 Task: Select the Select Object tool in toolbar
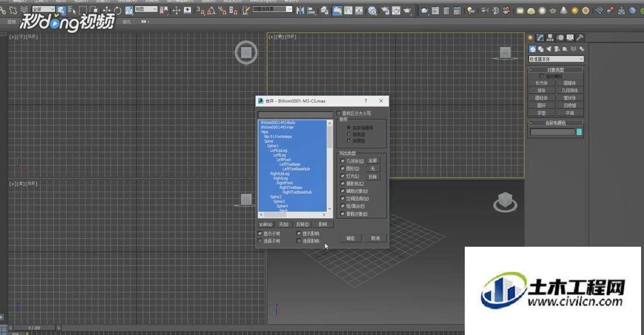click(x=61, y=11)
